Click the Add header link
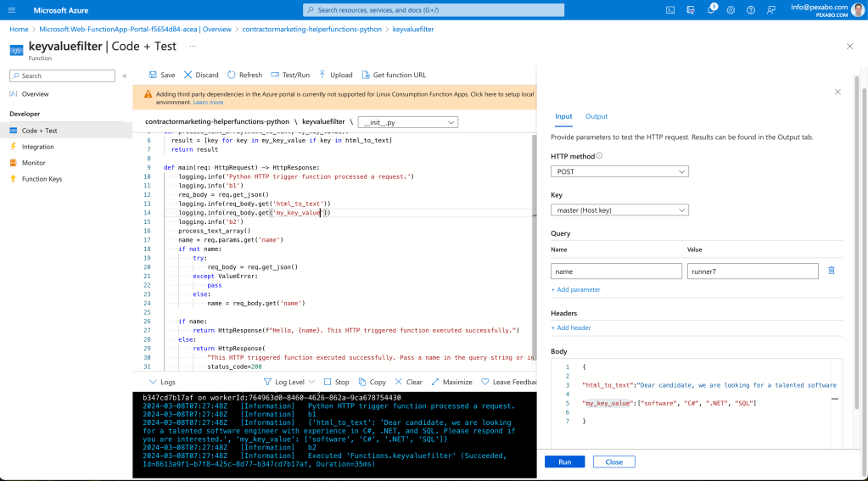The width and height of the screenshot is (868, 481). (571, 327)
